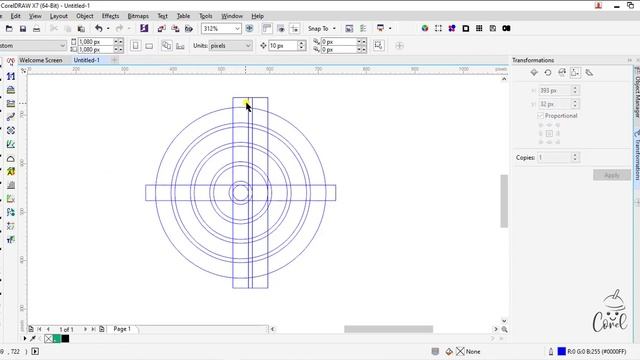The width and height of the screenshot is (640, 360).
Task: Select the half-circle shape tool in toolbox
Action: [x=11, y=159]
